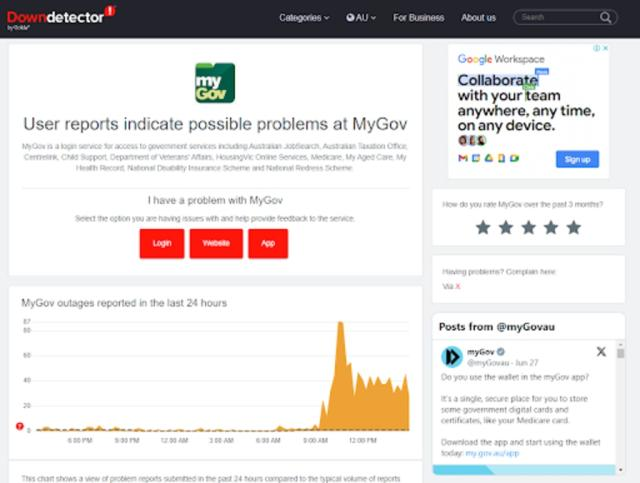Click the globe icon beside AU
Screen dimensions: 640x483
[350, 18]
